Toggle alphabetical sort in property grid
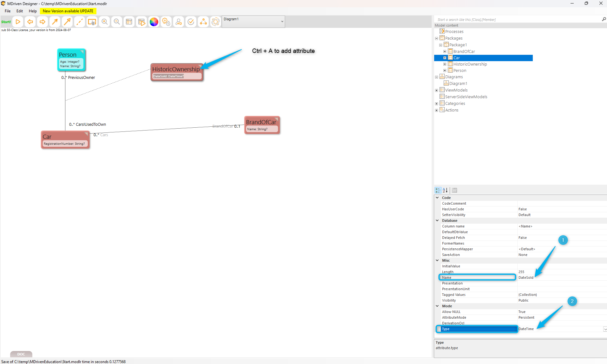This screenshot has width=607, height=364. [445, 190]
